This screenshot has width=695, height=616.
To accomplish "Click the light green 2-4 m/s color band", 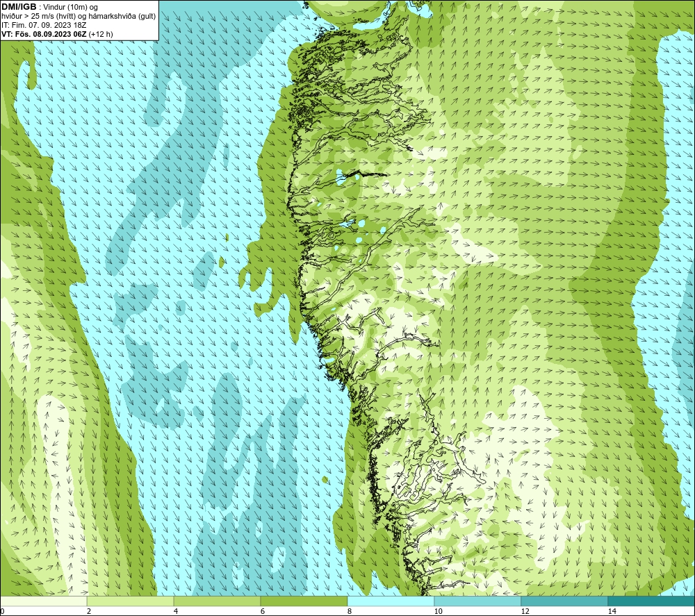I will (x=131, y=601).
